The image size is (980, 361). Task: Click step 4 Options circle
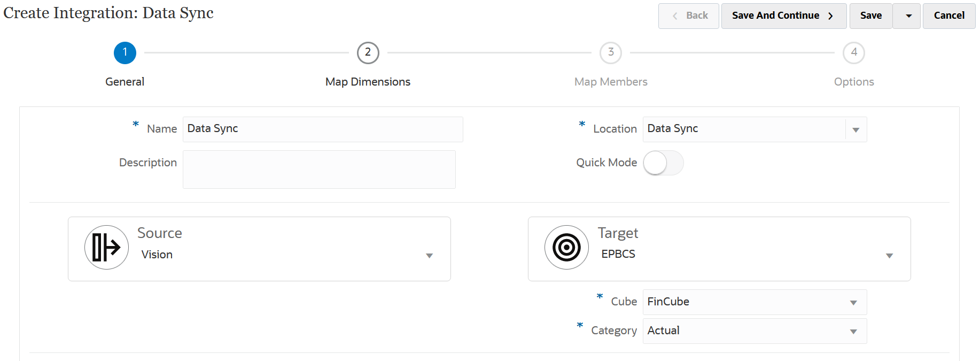[854, 52]
